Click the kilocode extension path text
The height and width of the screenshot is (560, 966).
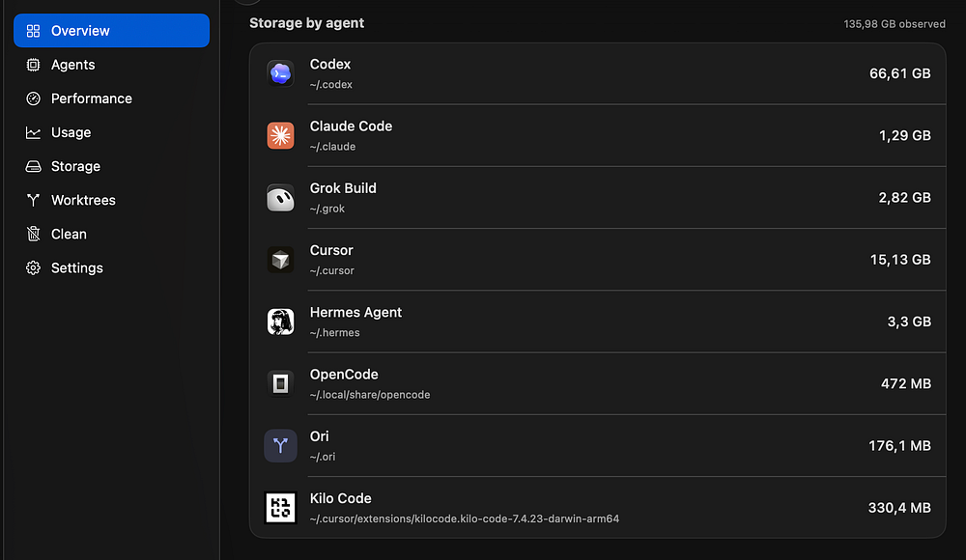point(464,518)
